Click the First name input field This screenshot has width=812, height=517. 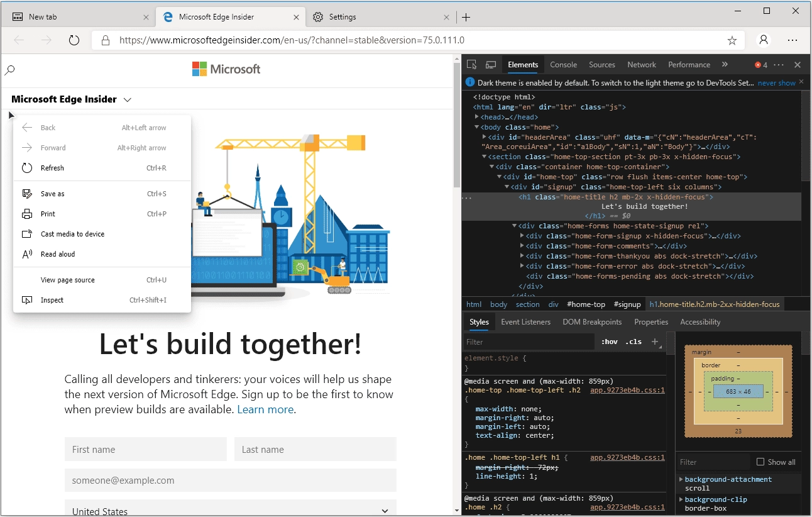[x=146, y=450]
